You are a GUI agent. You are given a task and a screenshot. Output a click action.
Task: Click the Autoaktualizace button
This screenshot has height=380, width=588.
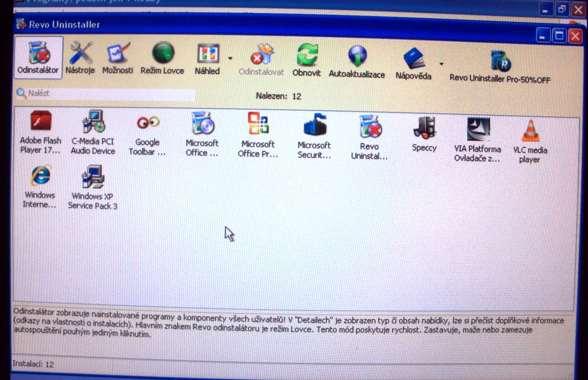coord(357,62)
